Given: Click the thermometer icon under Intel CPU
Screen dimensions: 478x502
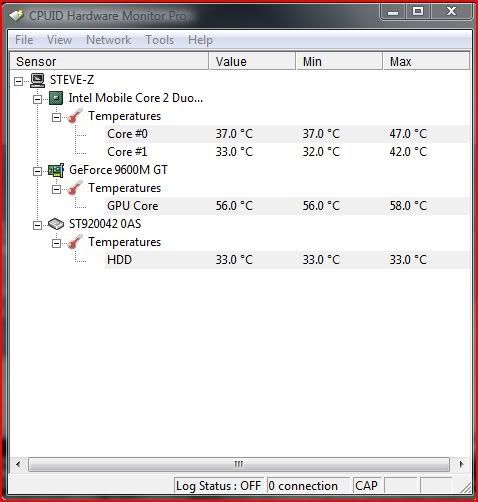Looking at the screenshot, I should 75,116.
